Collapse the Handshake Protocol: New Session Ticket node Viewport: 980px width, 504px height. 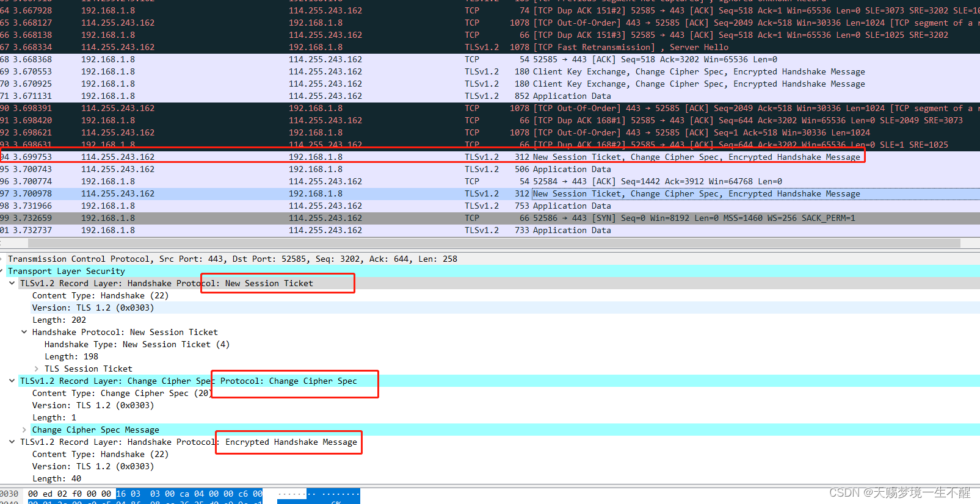[x=24, y=332]
